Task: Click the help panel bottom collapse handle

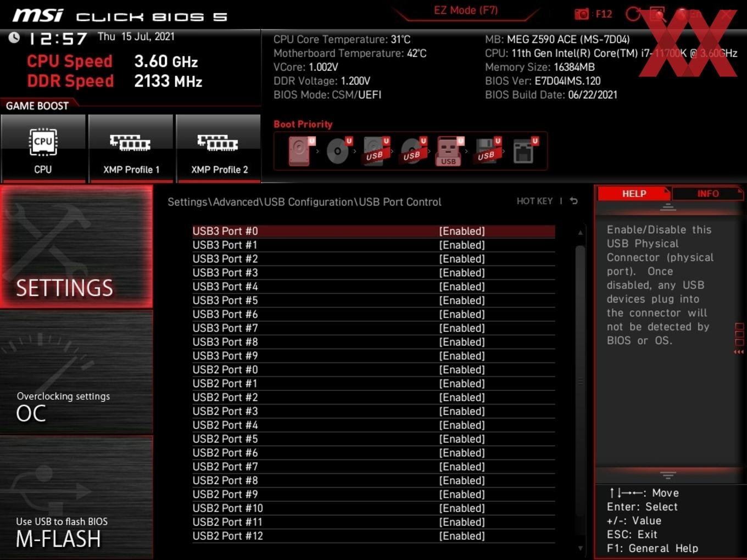Action: tap(668, 475)
